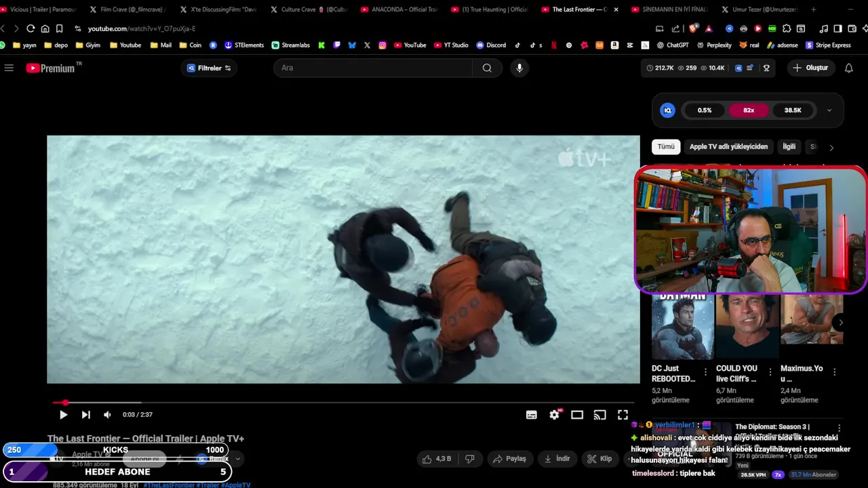Select the 0.5% stat pill
868x488 pixels.
(705, 110)
